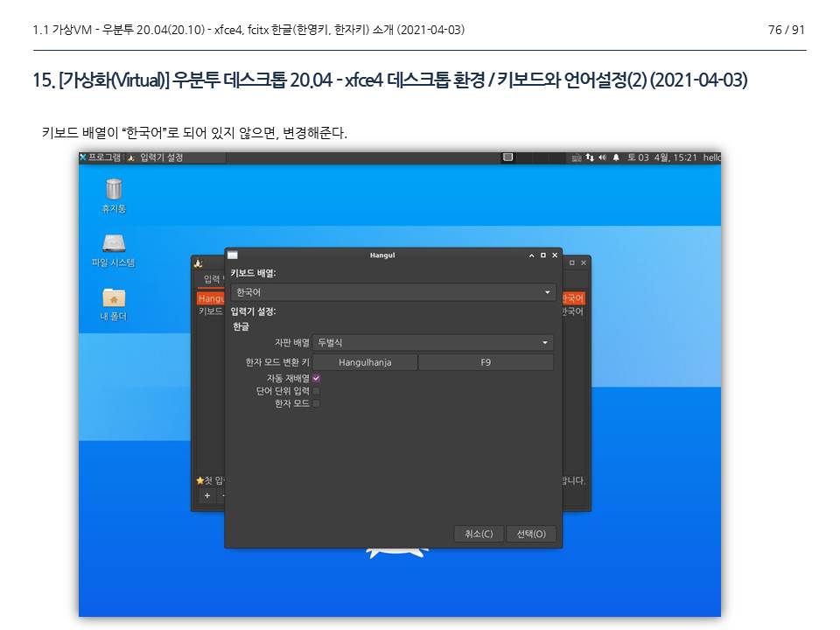Click the Hangul dialog title bar
This screenshot has height=630, width=840.
tap(382, 255)
